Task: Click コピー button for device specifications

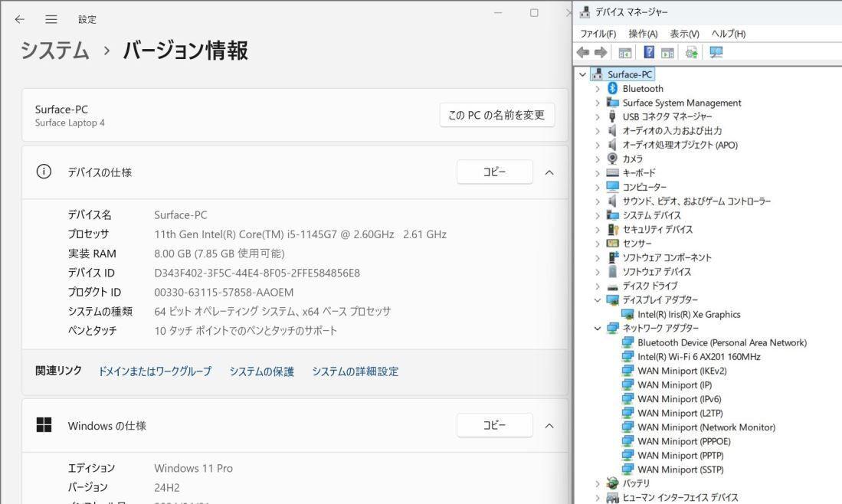Action: 495,172
